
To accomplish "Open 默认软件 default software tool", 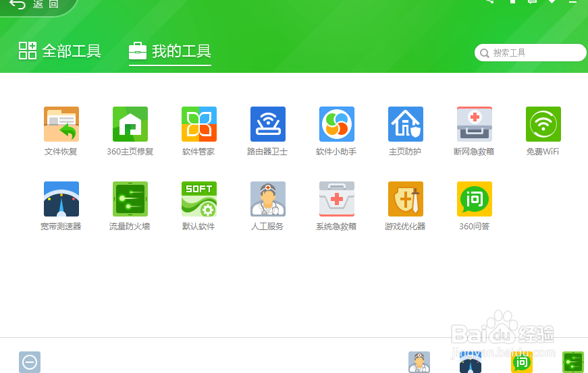I will [199, 199].
